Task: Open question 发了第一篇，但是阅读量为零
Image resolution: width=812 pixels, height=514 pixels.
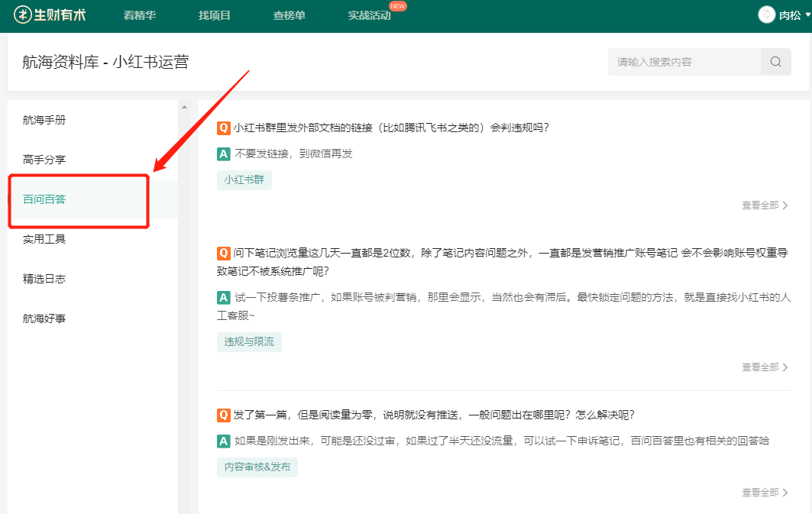Action: tap(433, 415)
